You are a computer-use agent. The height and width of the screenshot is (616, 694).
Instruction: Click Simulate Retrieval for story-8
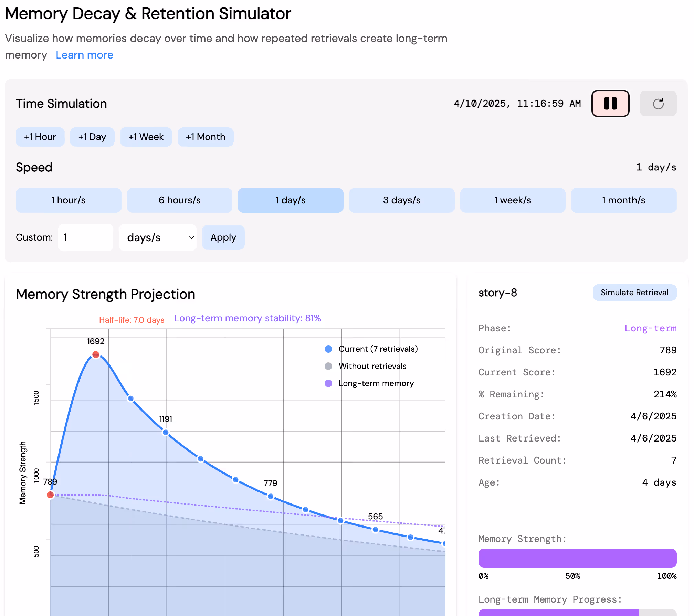(634, 292)
